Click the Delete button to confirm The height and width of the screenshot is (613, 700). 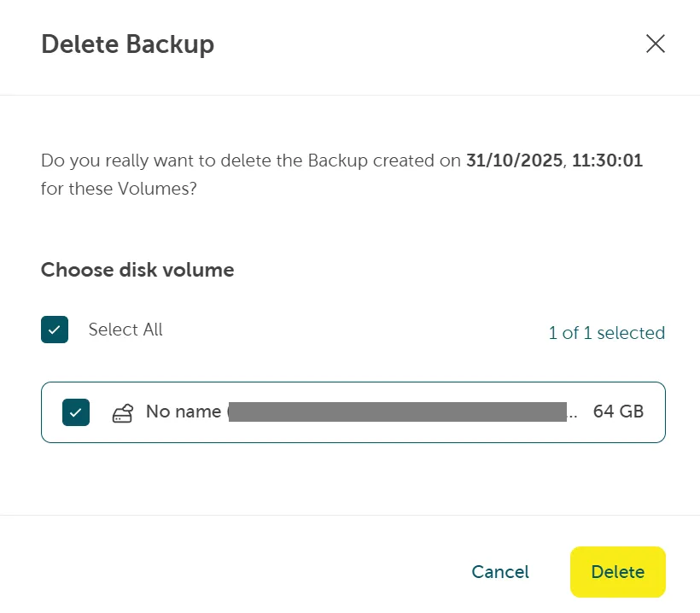click(617, 572)
